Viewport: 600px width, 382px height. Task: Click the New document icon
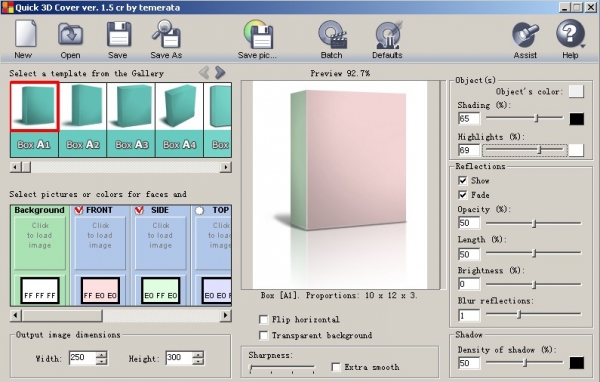coord(25,34)
